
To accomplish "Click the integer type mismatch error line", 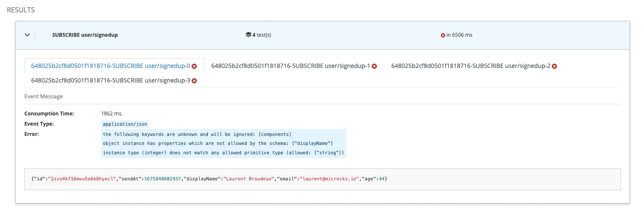I will coord(223,153).
